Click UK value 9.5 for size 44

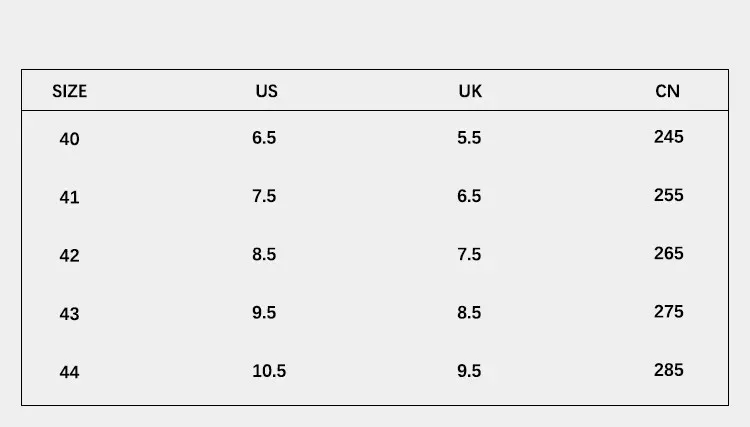point(469,371)
